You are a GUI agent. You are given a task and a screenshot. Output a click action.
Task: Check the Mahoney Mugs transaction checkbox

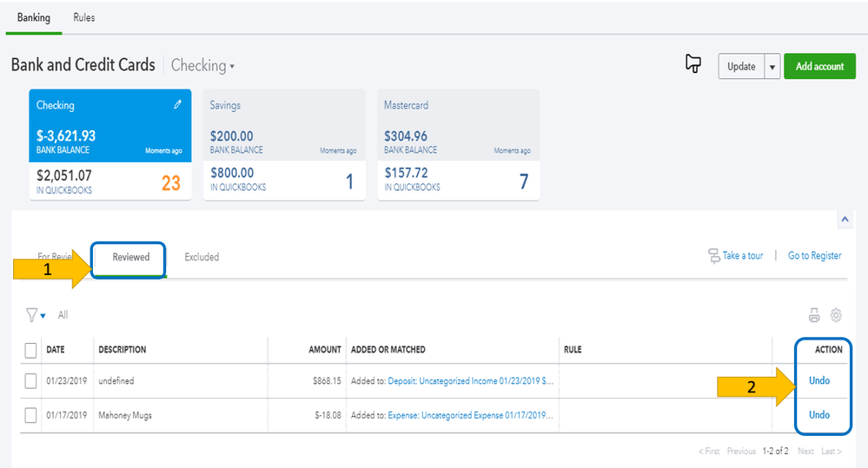(x=30, y=415)
